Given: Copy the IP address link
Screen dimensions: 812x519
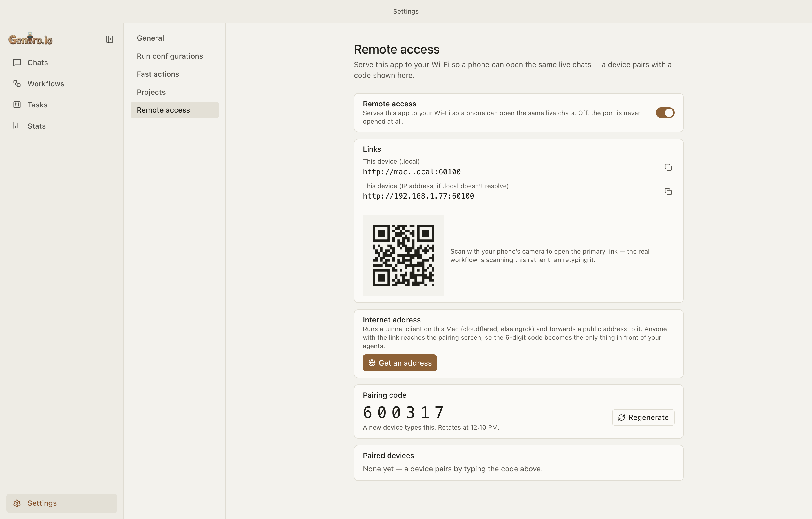Looking at the screenshot, I should point(668,192).
